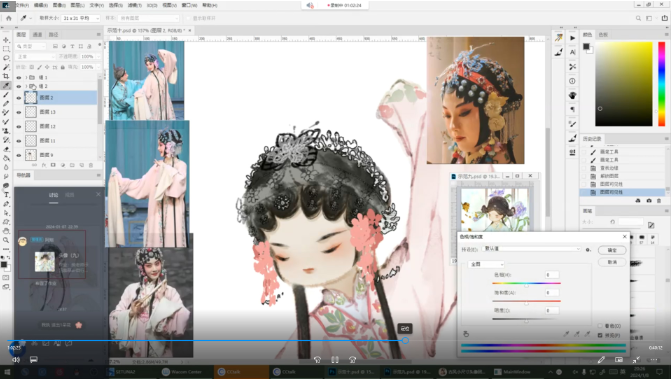Open the 全图 channel dropdown
This screenshot has width=672, height=379.
(x=486, y=265)
